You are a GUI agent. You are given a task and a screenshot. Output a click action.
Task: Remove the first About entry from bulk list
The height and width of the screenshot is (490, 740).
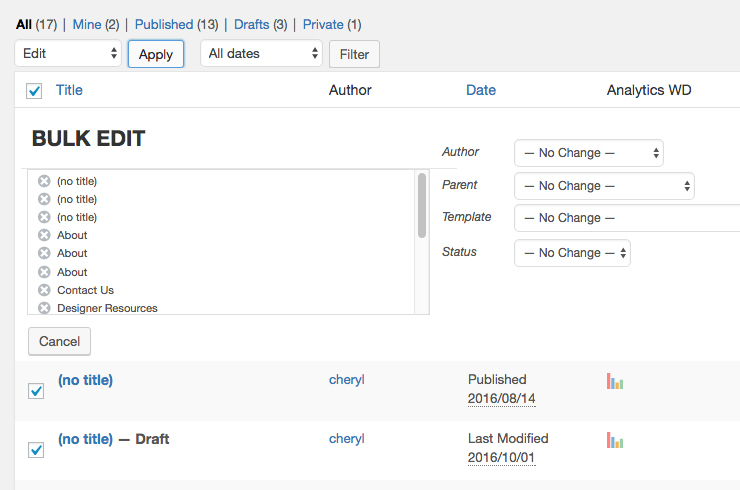tap(44, 235)
